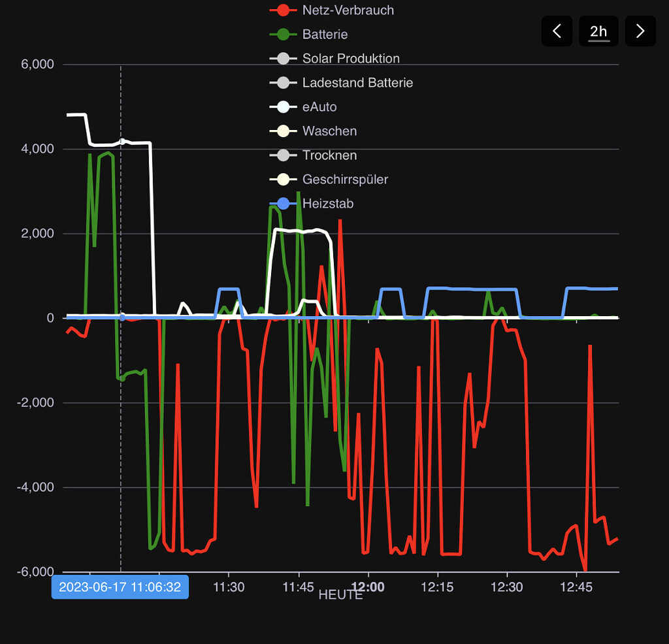The height and width of the screenshot is (644, 669).
Task: Click the Geschirrspüler legend marker
Action: pos(284,179)
